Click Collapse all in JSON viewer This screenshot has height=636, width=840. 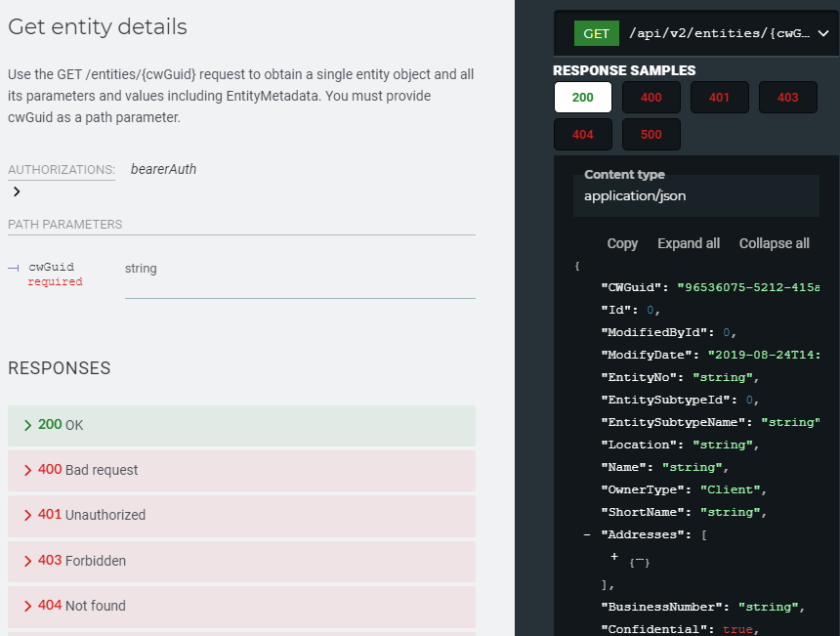(x=774, y=243)
